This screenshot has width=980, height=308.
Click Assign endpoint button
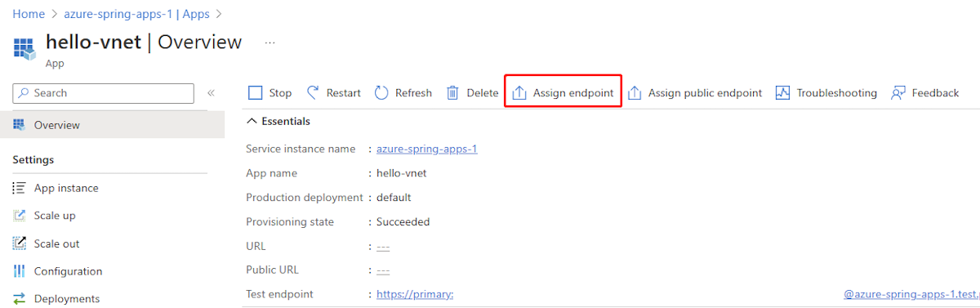click(563, 93)
